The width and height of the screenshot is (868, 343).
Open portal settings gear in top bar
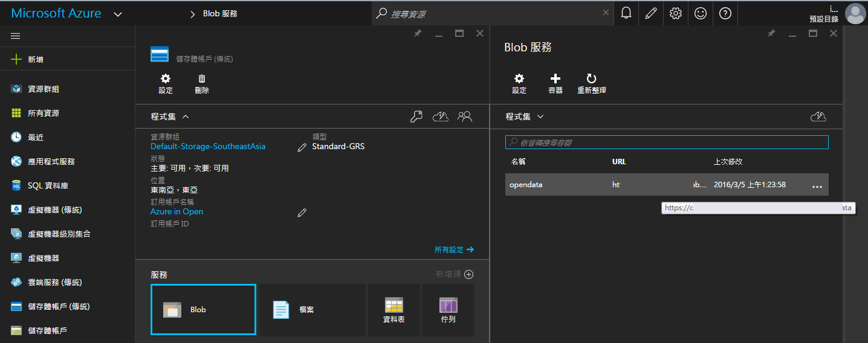click(676, 13)
